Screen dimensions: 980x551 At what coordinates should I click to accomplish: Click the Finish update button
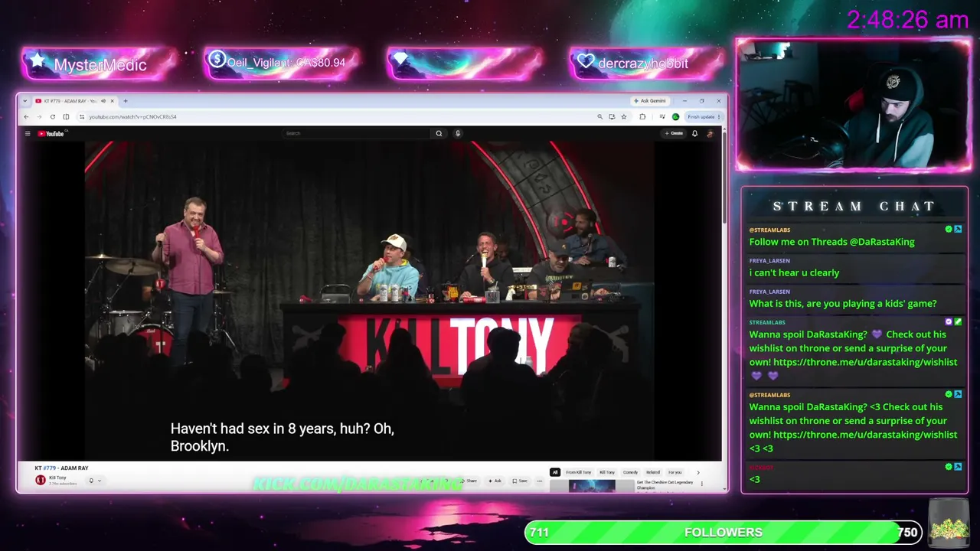click(703, 116)
